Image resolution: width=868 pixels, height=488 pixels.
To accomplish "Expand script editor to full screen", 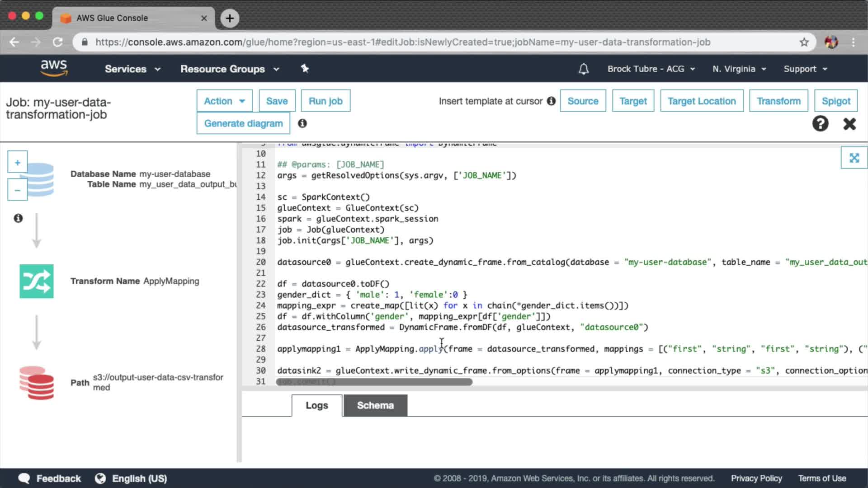I will [854, 158].
